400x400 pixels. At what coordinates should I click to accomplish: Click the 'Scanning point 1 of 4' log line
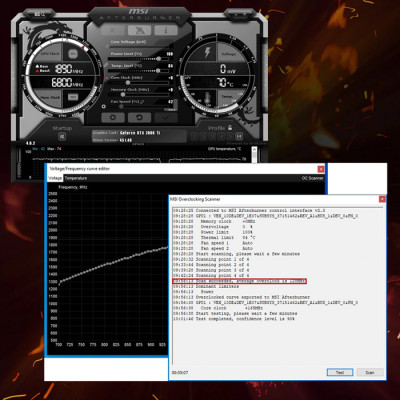(211, 259)
